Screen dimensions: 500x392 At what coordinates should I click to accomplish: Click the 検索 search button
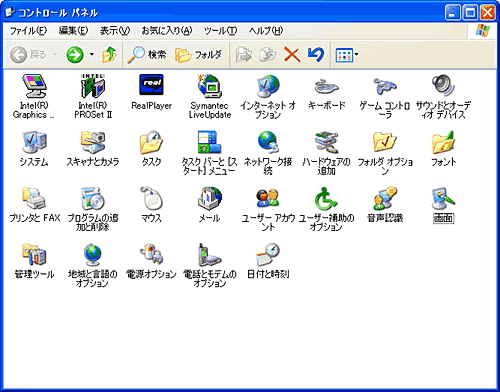pyautogui.click(x=147, y=55)
